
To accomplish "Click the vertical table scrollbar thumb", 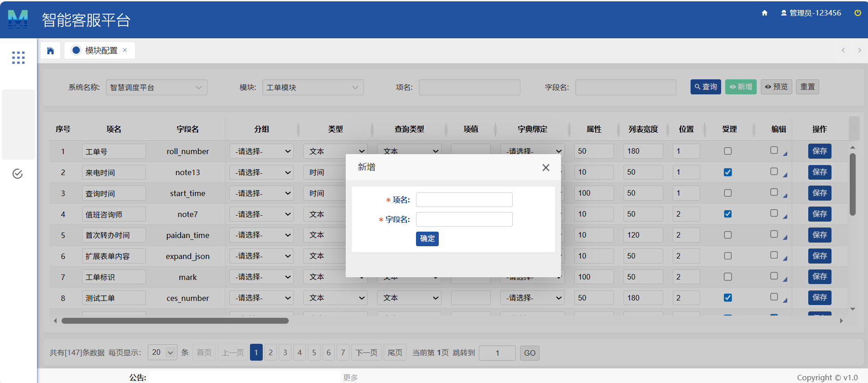I will 852,185.
